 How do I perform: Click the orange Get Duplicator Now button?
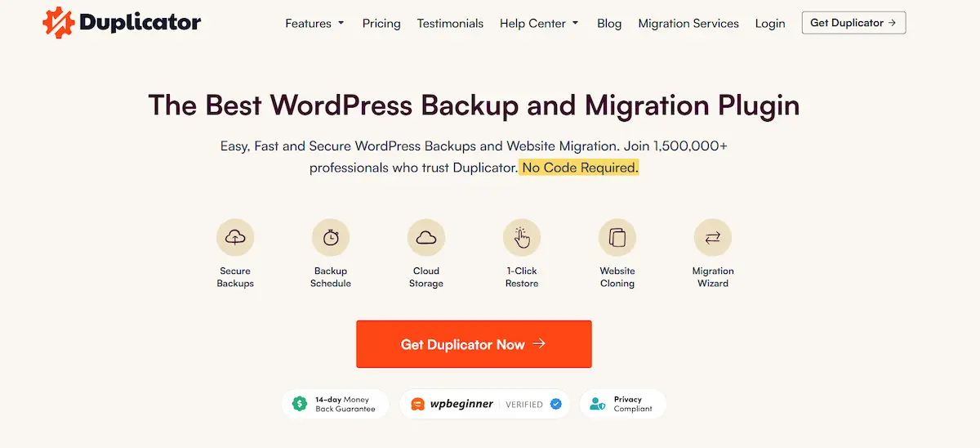click(x=474, y=344)
